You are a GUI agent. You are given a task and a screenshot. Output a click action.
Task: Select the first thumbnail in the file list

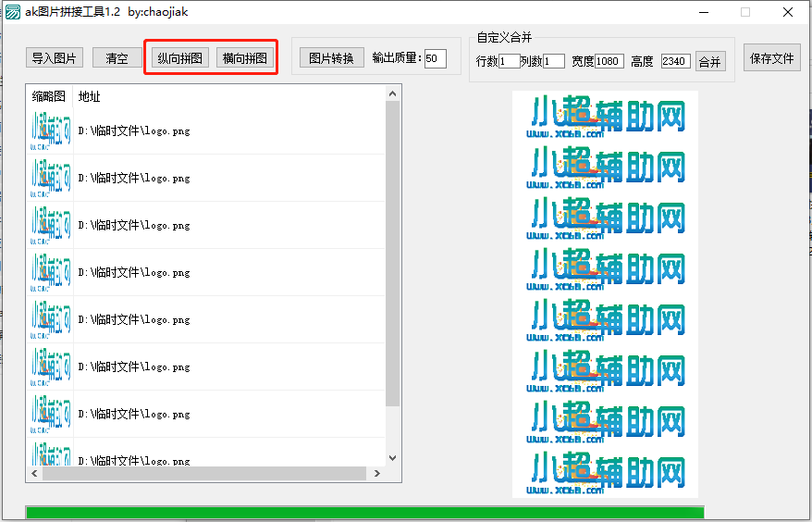[50, 131]
